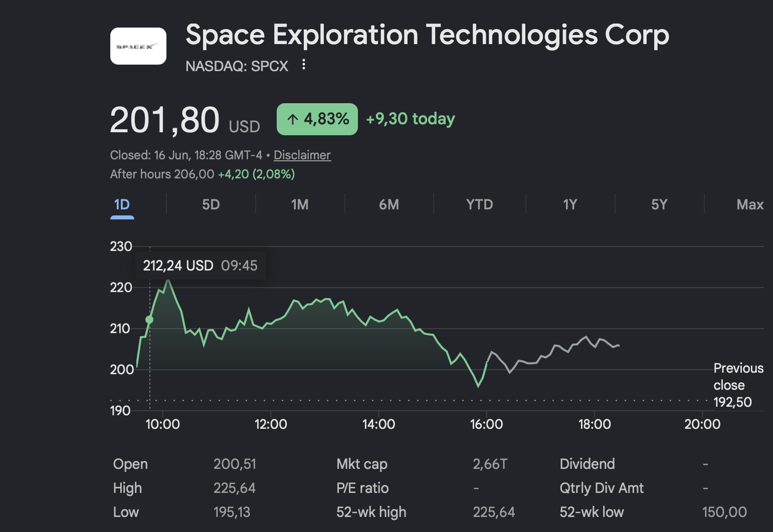This screenshot has height=532, width=773.
Task: Click the green hover marker dot on chart
Action: (149, 320)
